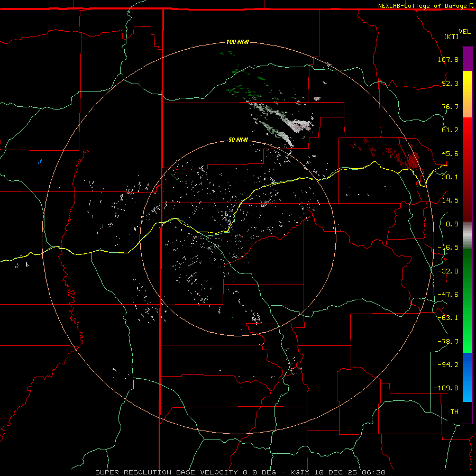Select the 14.5 legend value
Image resolution: width=476 pixels, height=476 pixels.
coord(450,200)
